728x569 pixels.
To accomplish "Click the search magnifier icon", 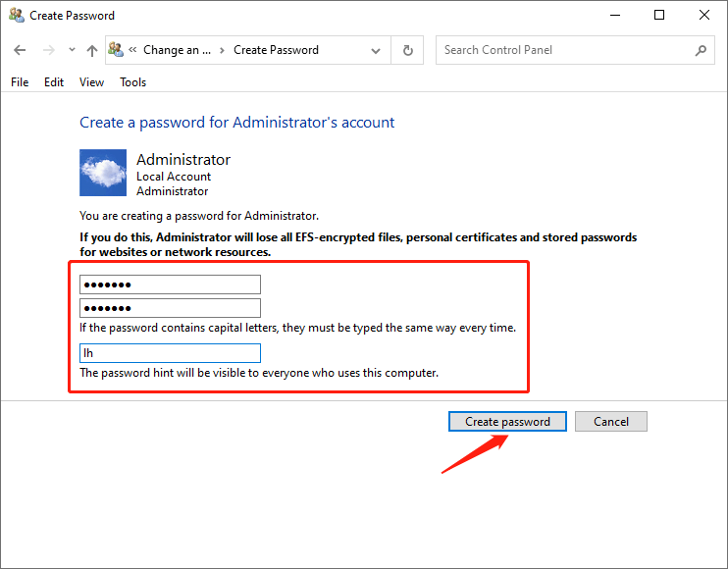I will (x=701, y=50).
